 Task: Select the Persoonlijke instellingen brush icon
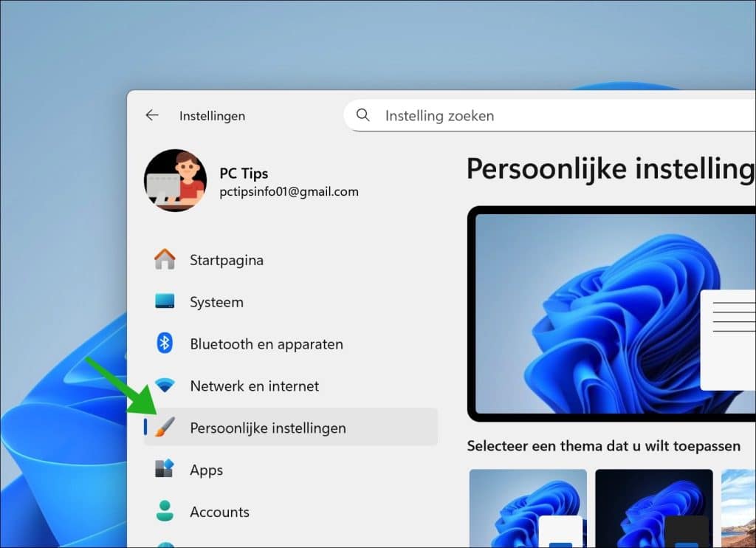pyautogui.click(x=164, y=428)
